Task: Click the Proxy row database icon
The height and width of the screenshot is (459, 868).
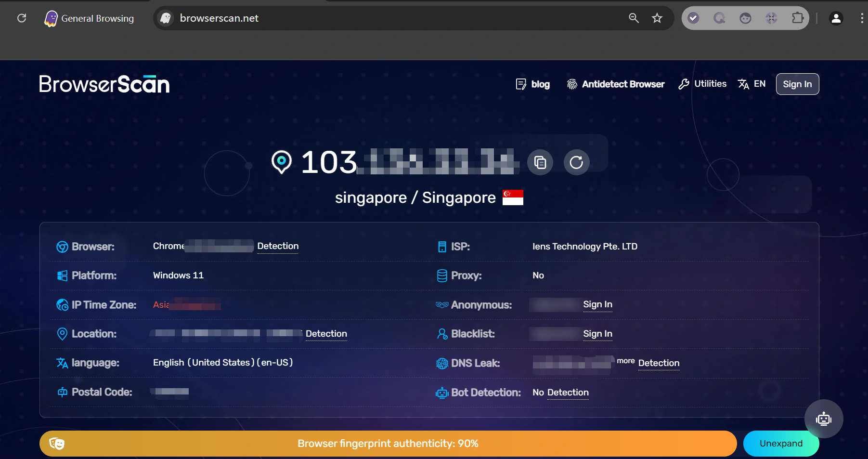Action: pyautogui.click(x=442, y=275)
